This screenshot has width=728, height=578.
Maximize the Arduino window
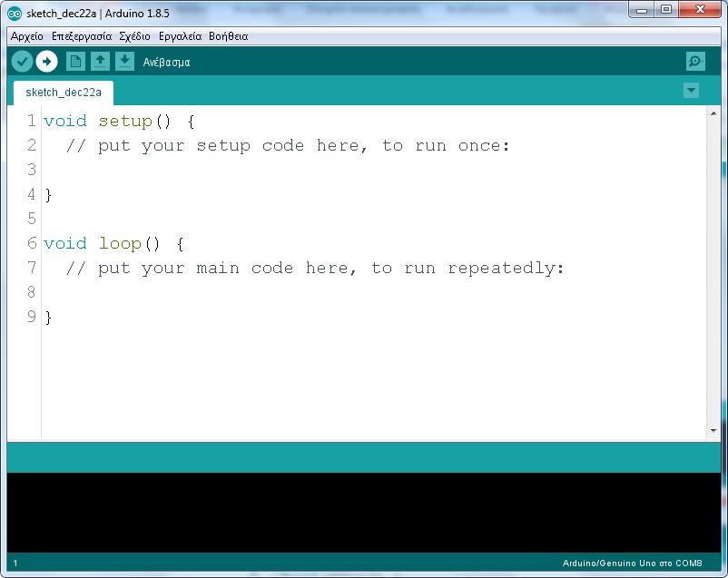pyautogui.click(x=666, y=10)
